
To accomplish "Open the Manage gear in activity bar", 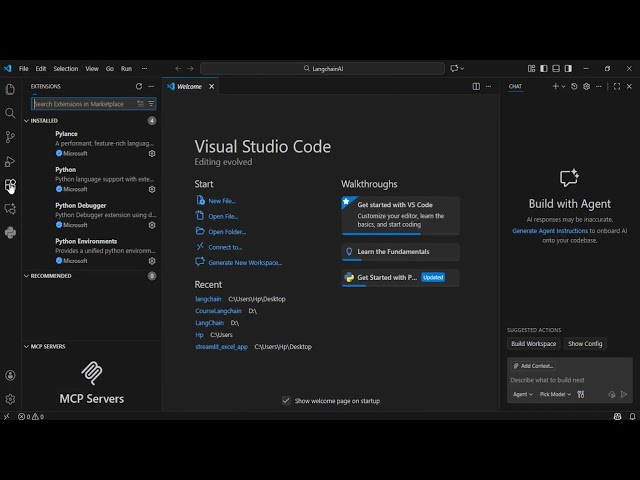I will coord(10,399).
